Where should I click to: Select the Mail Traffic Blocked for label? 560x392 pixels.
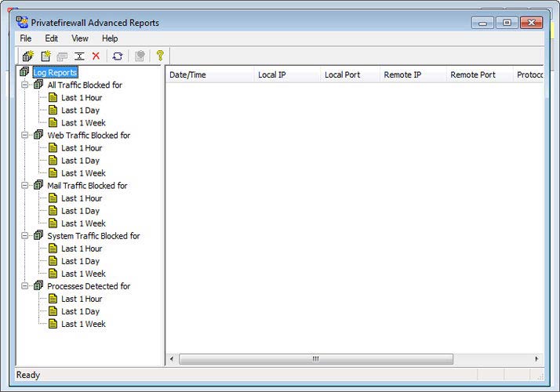coord(87,186)
